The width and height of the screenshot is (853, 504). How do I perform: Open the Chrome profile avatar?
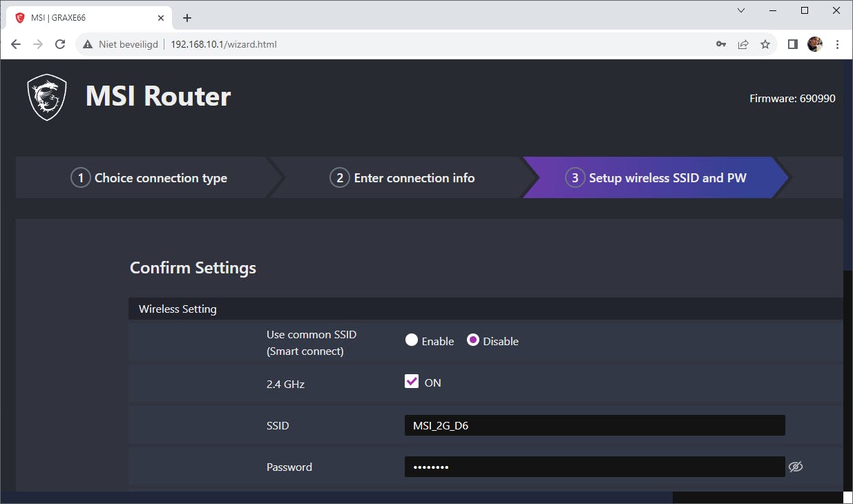815,44
